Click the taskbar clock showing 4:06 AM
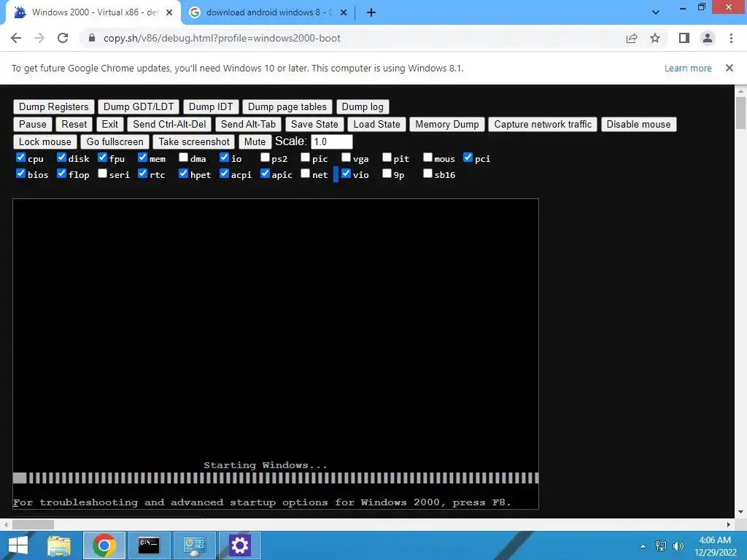The width and height of the screenshot is (747, 560). pyautogui.click(x=715, y=545)
